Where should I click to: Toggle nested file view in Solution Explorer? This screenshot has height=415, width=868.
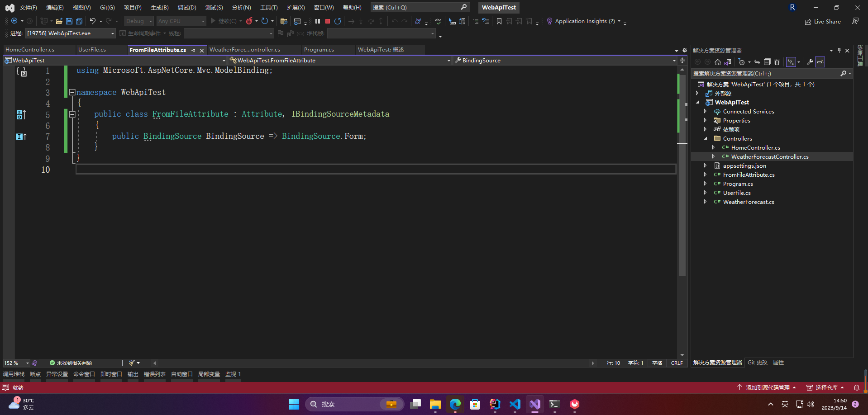pos(791,62)
